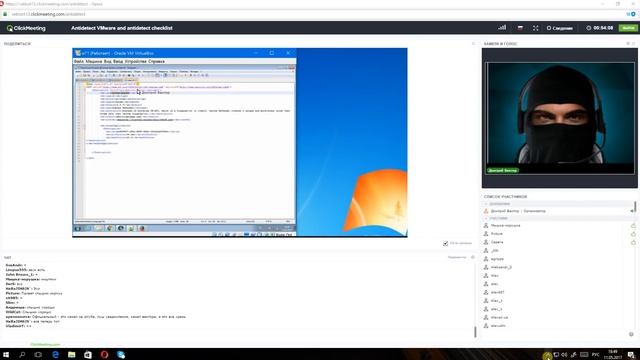Toggle fullscreen mode with the arrows icon
Image resolution: width=640 pixels, height=360 pixels.
click(x=536, y=28)
